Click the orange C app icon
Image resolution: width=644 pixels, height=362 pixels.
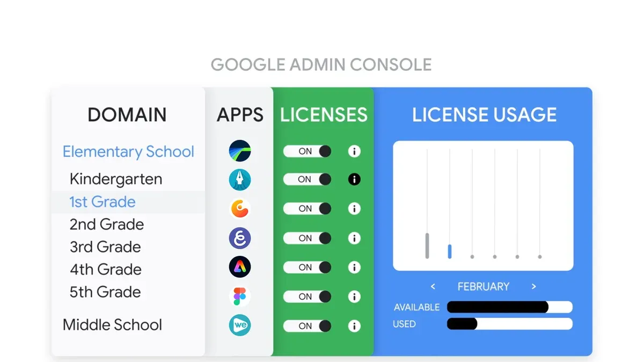click(x=240, y=209)
